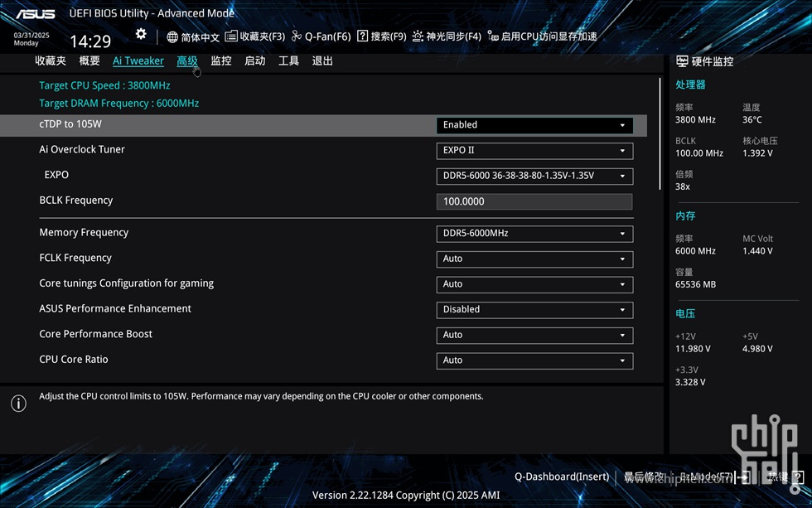The height and width of the screenshot is (508, 812).
Task: Click the vertical scrollbar of the settings list
Action: click(660, 133)
